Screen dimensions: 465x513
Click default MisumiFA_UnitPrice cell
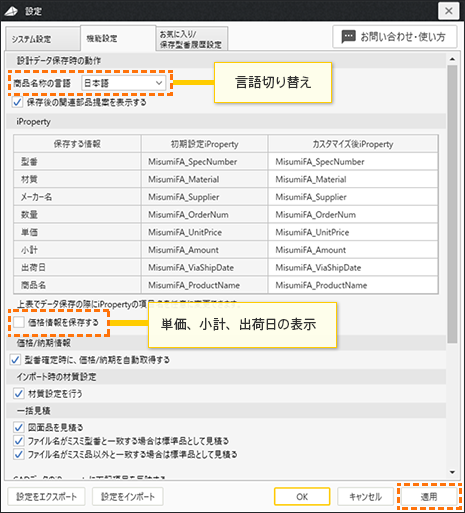(x=204, y=232)
